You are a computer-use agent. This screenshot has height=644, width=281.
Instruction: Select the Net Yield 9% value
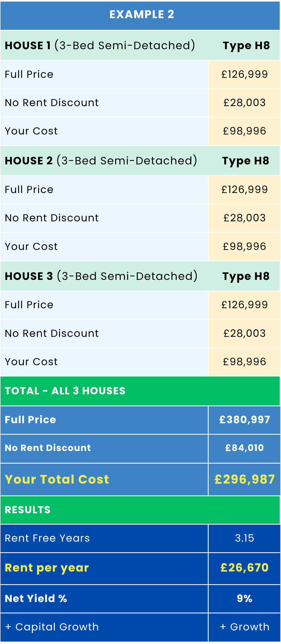click(244, 598)
